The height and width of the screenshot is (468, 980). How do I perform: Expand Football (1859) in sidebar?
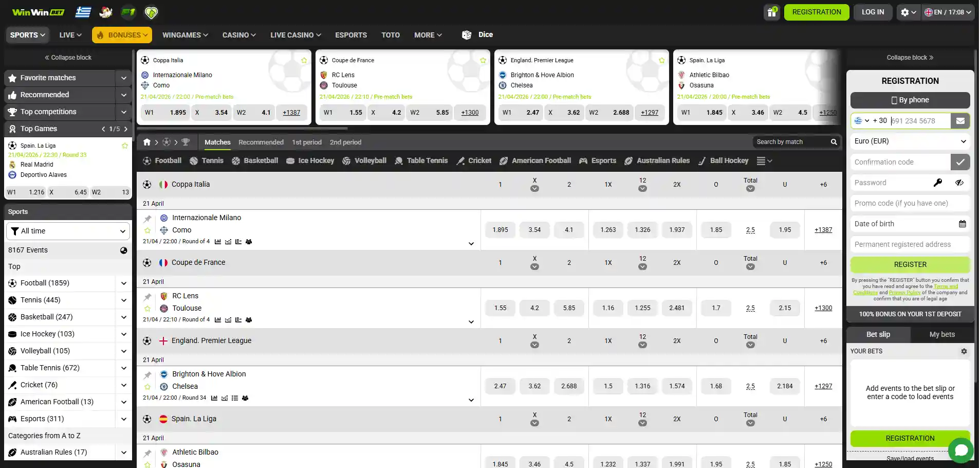(124, 283)
